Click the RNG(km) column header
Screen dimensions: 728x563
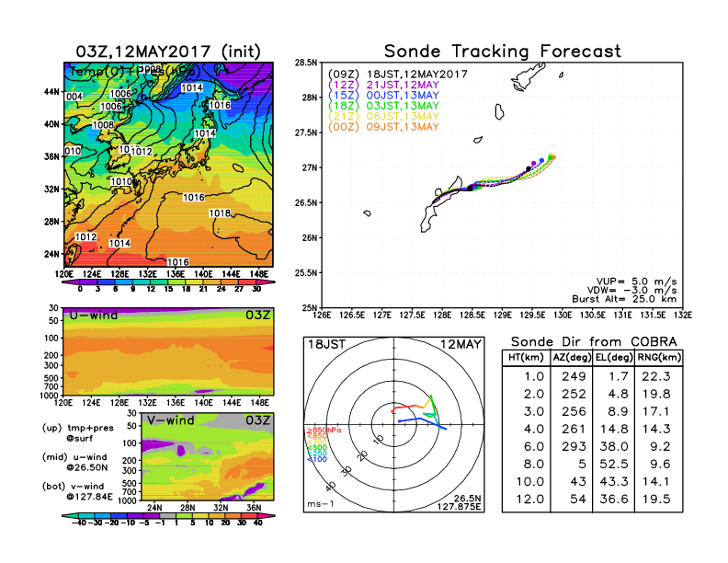(x=659, y=358)
